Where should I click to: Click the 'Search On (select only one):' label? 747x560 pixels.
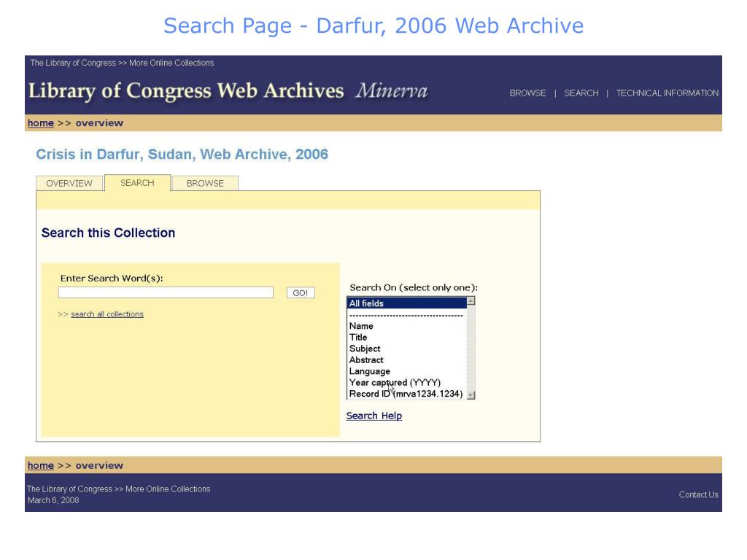(414, 287)
